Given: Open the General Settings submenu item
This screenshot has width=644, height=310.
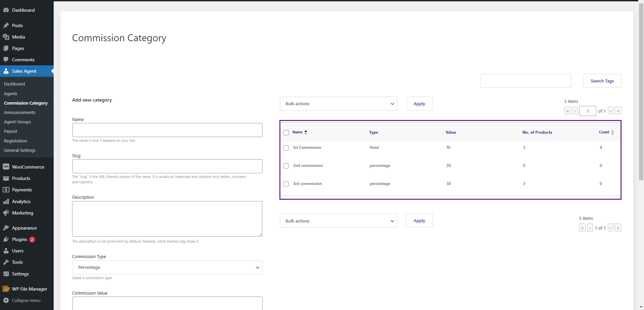Looking at the screenshot, I should tap(20, 150).
